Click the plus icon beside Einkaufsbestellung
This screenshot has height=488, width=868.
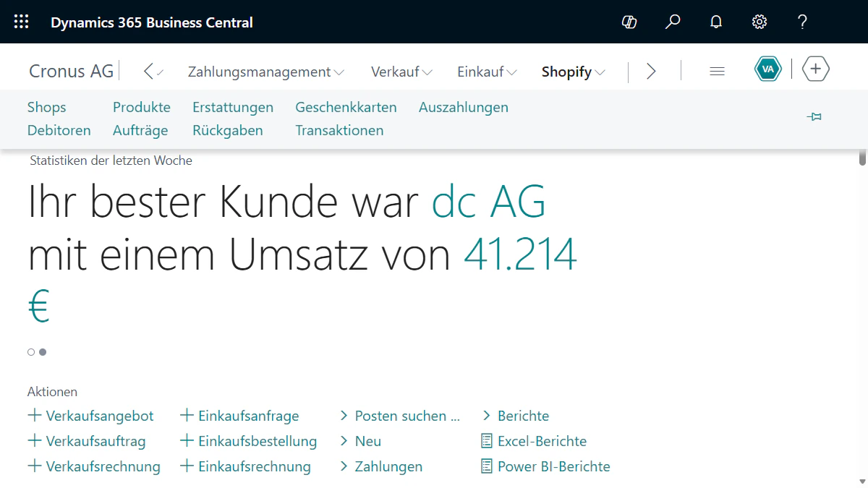click(187, 440)
